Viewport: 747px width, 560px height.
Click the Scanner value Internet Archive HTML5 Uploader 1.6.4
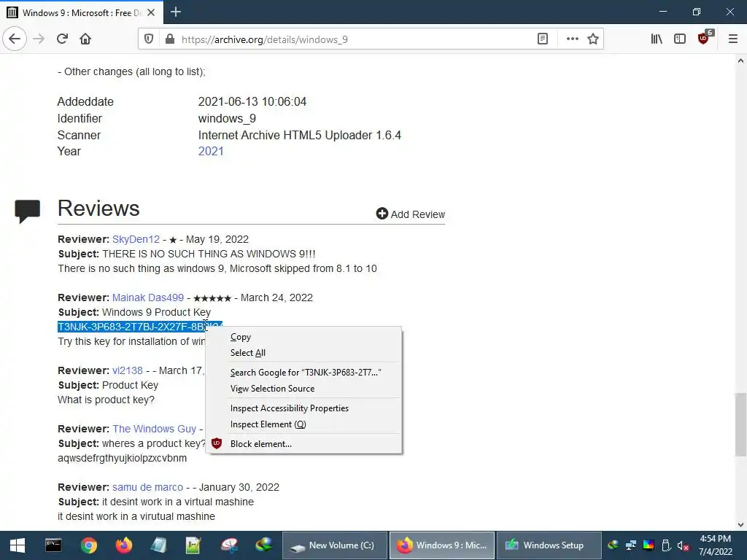(x=299, y=135)
